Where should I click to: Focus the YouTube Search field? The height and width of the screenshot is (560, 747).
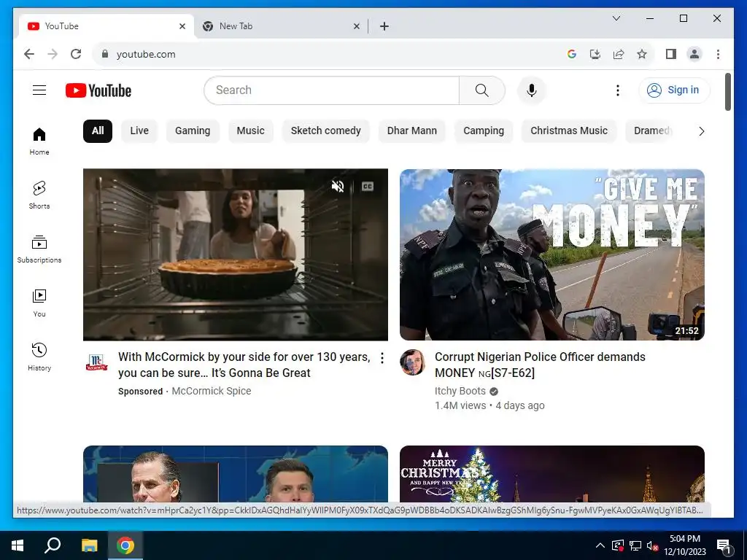coord(332,90)
